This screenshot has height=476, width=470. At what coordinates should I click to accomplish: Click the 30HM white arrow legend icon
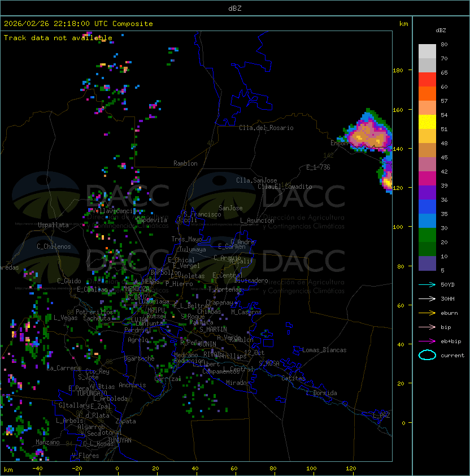tap(427, 298)
